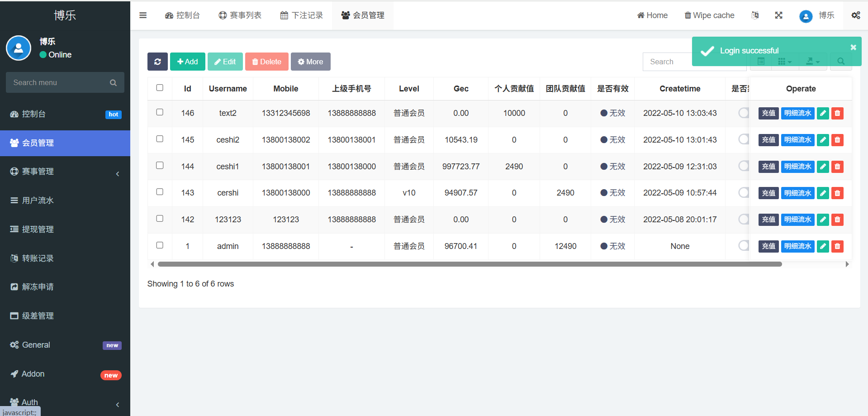Click the green Add button
868x416 pixels.
(x=187, y=62)
